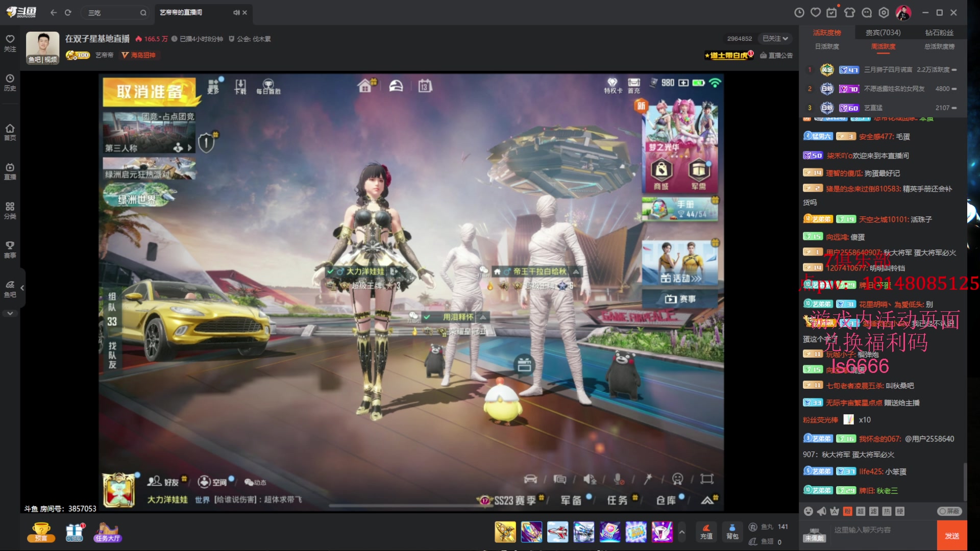Open 任务大厅 task hall icon
The height and width of the screenshot is (551, 980).
coord(107,532)
